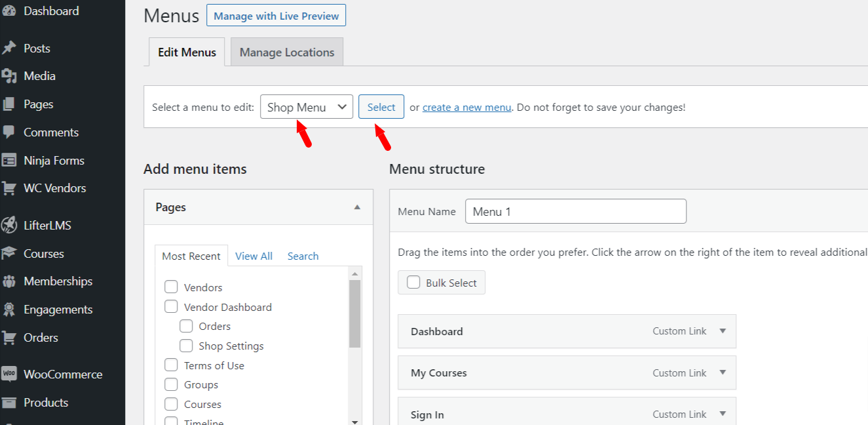Switch to the View All pages tab
Image resolution: width=868 pixels, height=425 pixels.
coord(254,256)
